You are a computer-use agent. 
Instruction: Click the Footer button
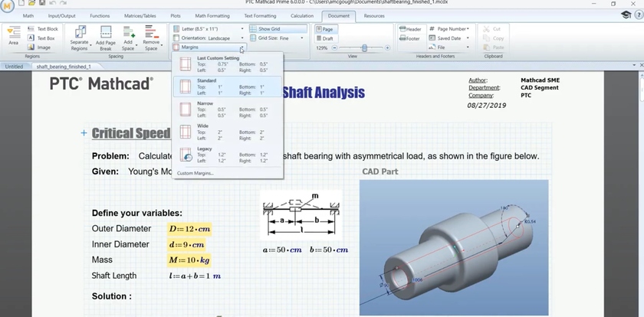point(409,38)
